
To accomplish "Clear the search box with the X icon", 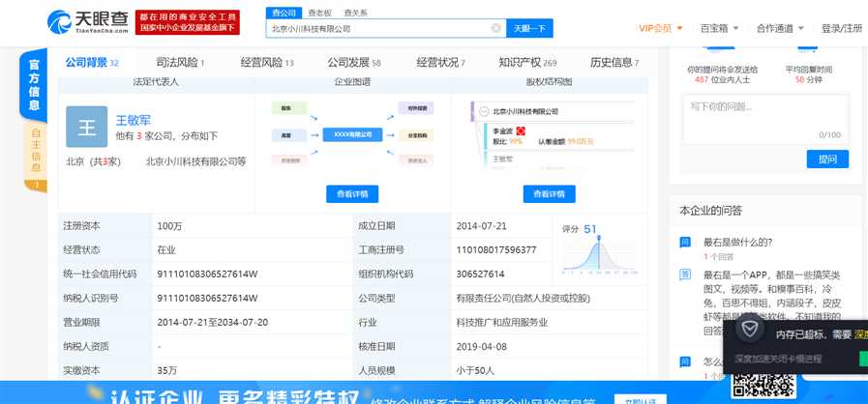I will 496,28.
